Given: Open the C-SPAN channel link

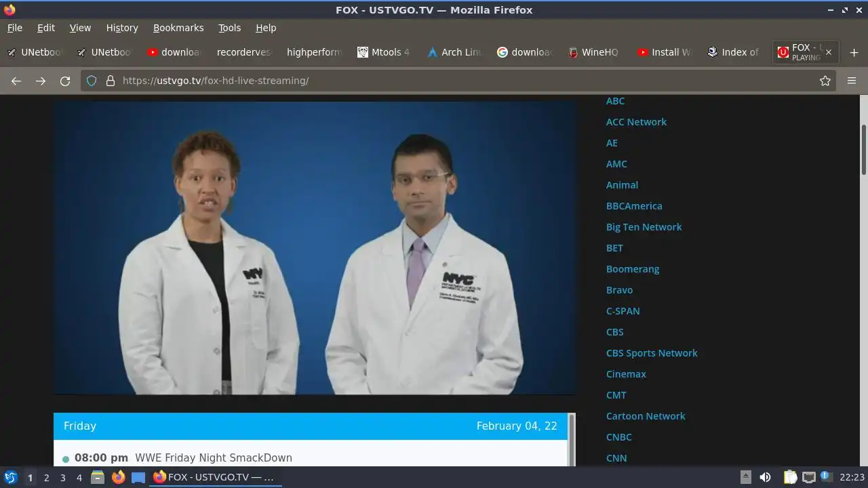Looking at the screenshot, I should pyautogui.click(x=623, y=311).
